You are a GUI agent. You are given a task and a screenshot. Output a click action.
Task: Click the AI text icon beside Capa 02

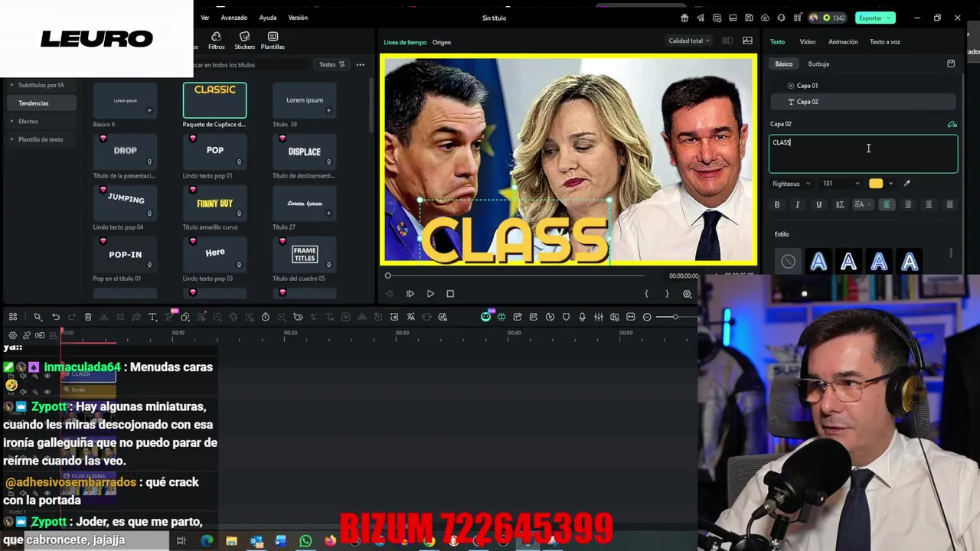(x=952, y=124)
